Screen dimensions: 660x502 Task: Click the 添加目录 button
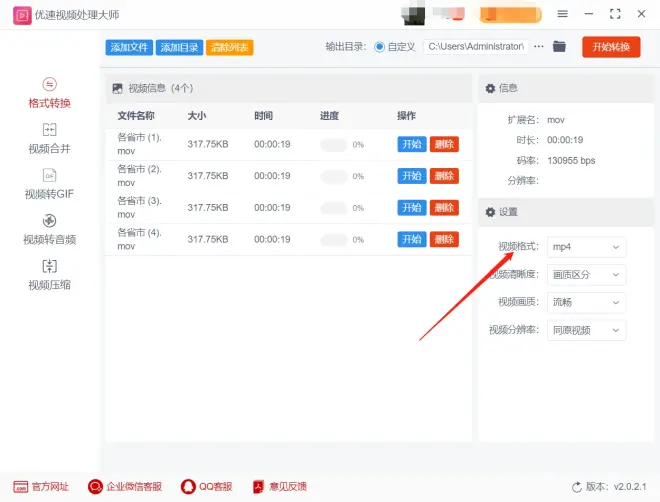179,47
